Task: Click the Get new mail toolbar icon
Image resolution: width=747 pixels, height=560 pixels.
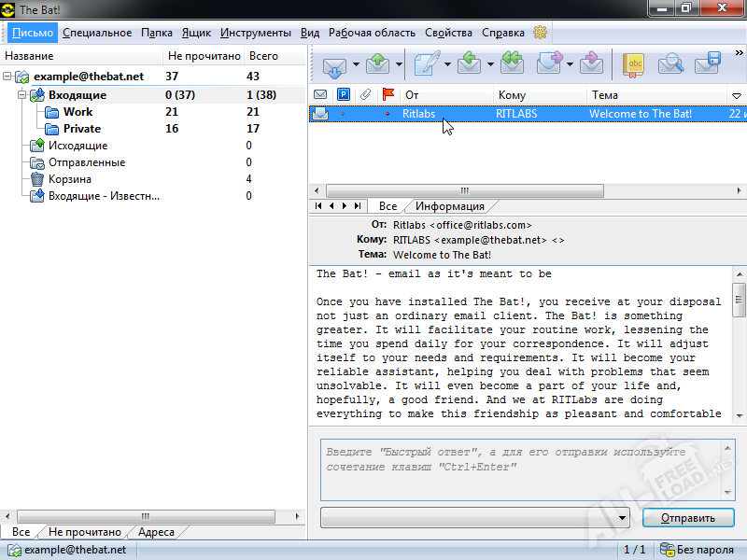Action: pyautogui.click(x=333, y=64)
